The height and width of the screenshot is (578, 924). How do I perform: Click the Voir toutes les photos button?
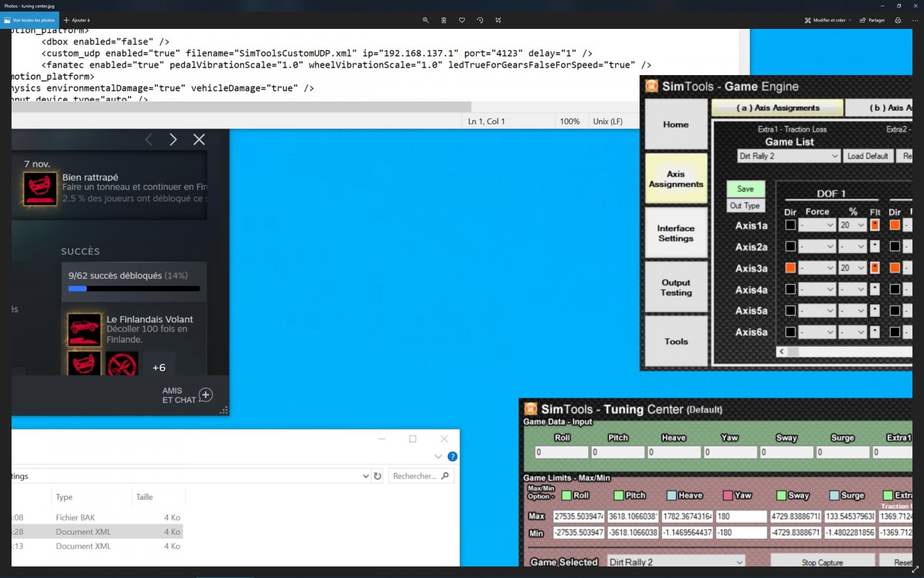pos(29,20)
